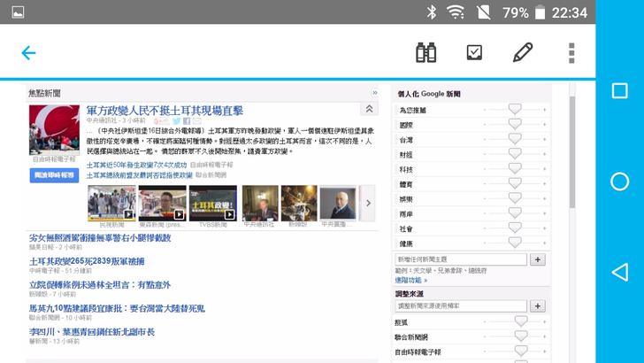Open headline 軍方政變人民不挺土耳其現場直擊
Screen dimensions: 644x363
(165, 111)
